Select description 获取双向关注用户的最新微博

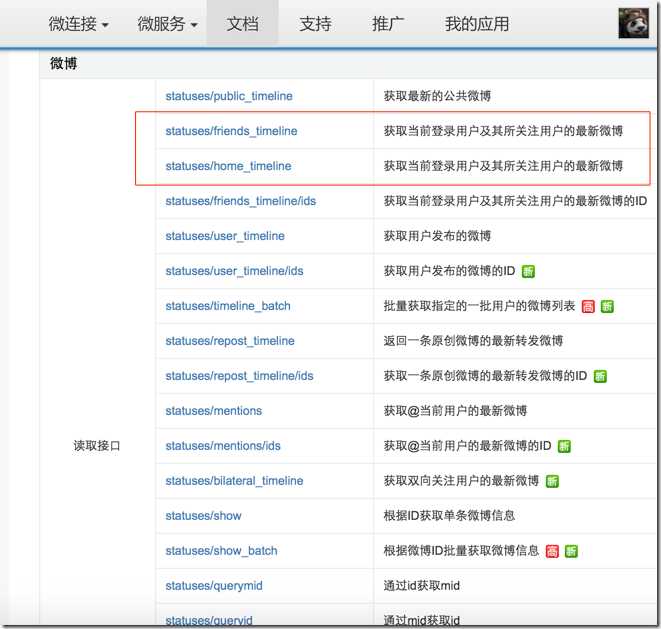[x=461, y=481]
